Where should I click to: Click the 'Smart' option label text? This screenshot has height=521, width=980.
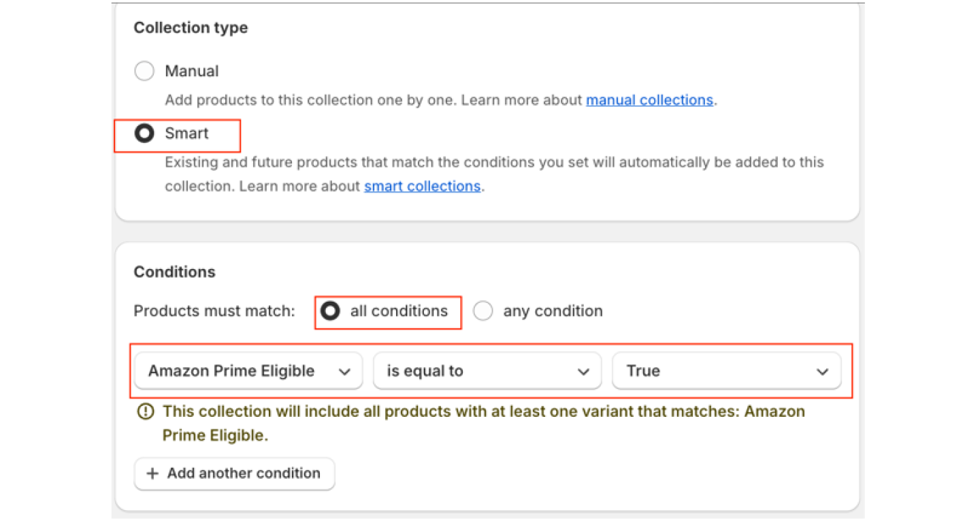click(186, 133)
